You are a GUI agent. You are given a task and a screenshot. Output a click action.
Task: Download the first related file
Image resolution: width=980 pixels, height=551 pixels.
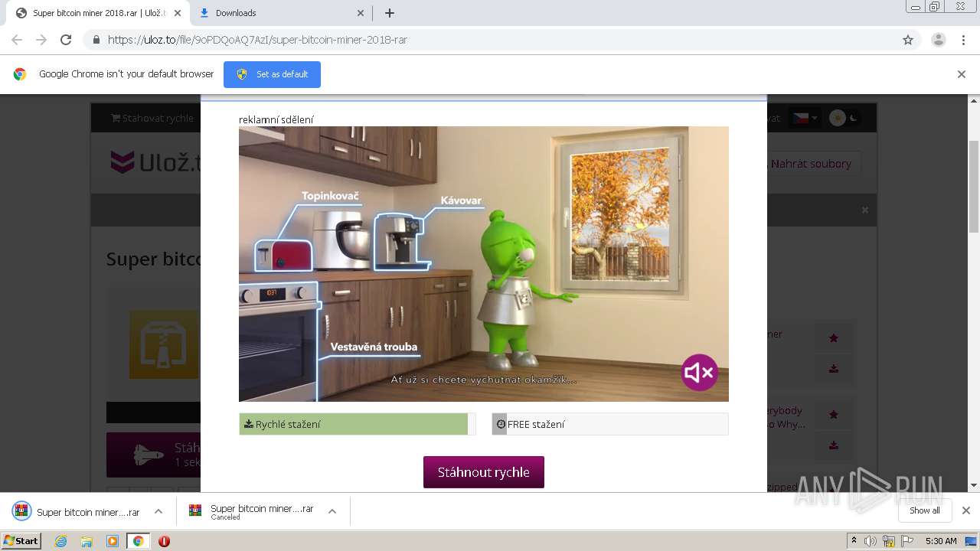click(834, 369)
